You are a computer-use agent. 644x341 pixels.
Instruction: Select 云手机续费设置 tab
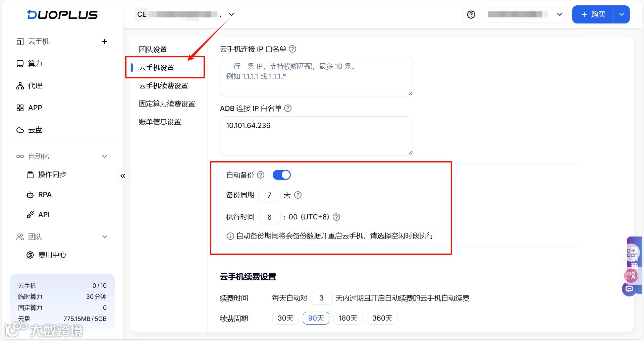click(164, 86)
